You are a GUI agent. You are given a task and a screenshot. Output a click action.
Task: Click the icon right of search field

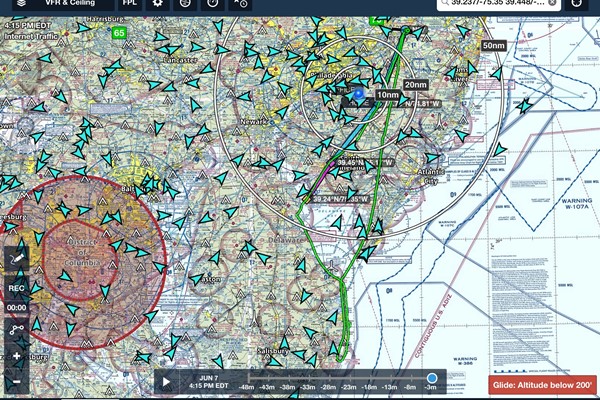tap(577, 5)
